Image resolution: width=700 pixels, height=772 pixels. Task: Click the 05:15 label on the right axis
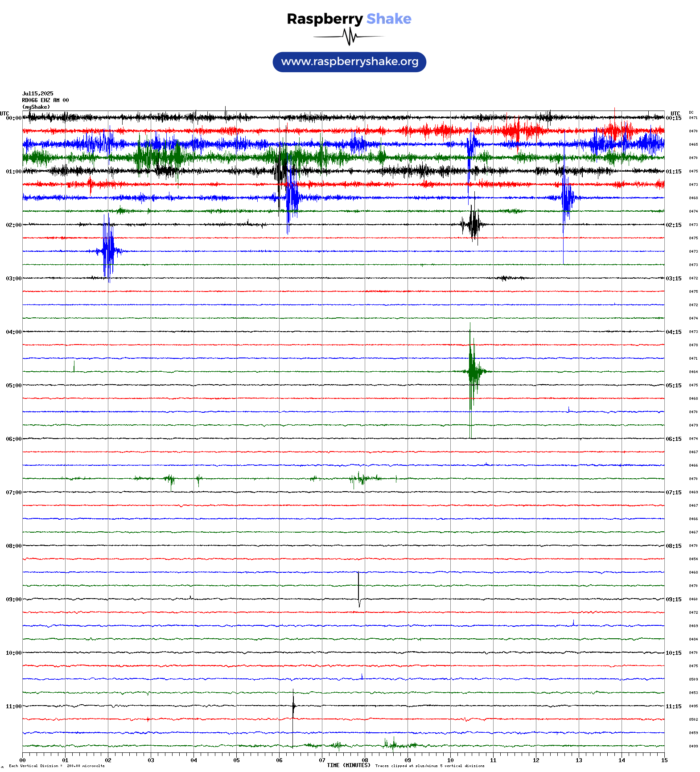(x=673, y=386)
